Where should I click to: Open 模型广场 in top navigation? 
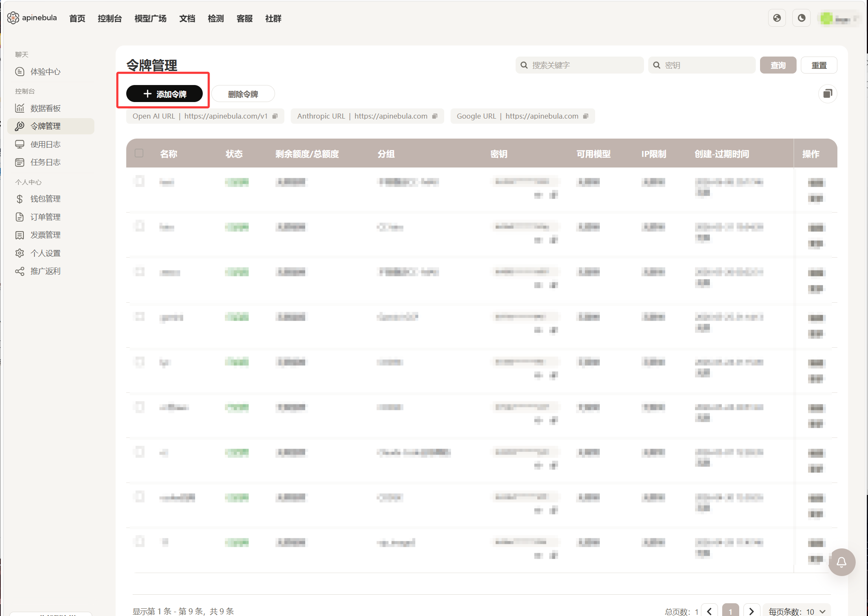pyautogui.click(x=150, y=18)
